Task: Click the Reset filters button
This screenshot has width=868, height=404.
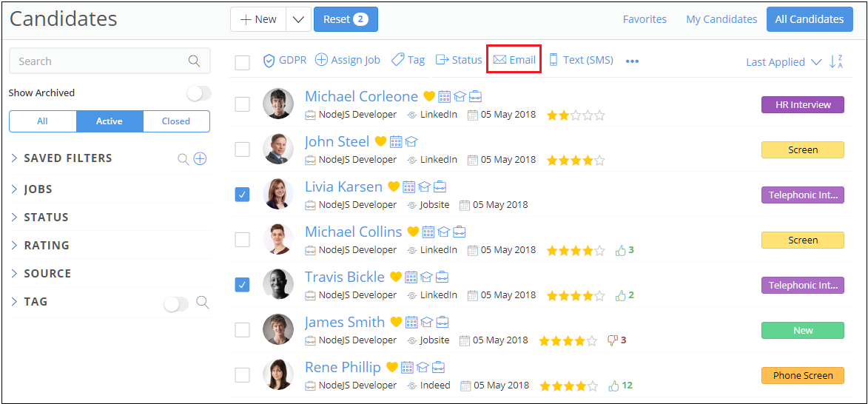Action: pyautogui.click(x=346, y=19)
